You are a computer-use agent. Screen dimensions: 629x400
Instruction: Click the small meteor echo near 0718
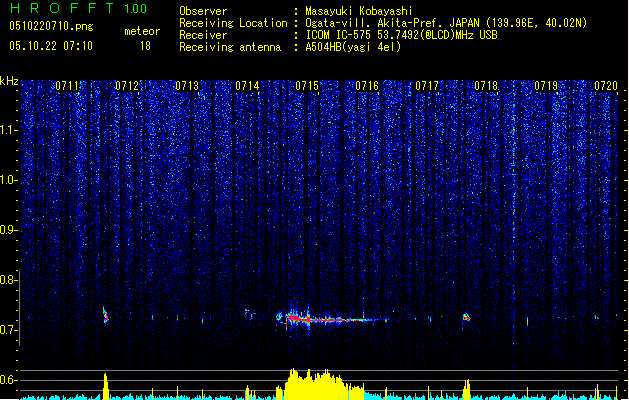466,317
